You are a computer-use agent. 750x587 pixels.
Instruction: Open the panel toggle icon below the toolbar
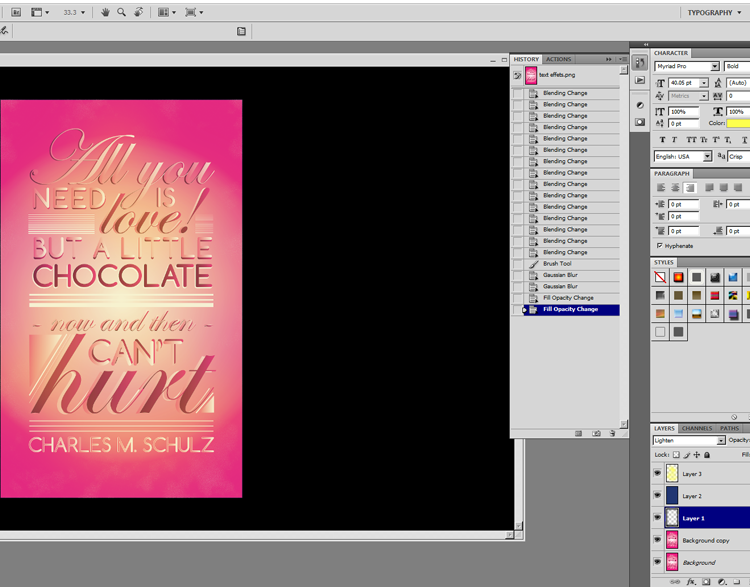coord(241,32)
